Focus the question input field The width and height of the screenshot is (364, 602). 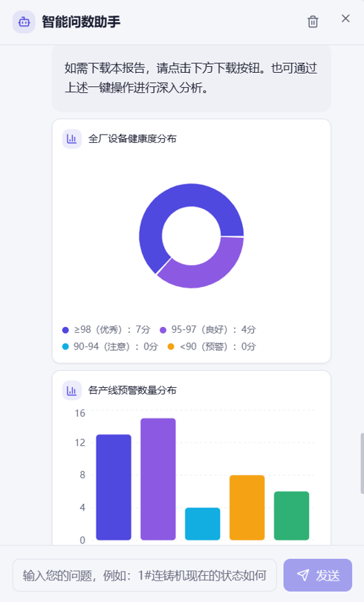[x=145, y=575]
